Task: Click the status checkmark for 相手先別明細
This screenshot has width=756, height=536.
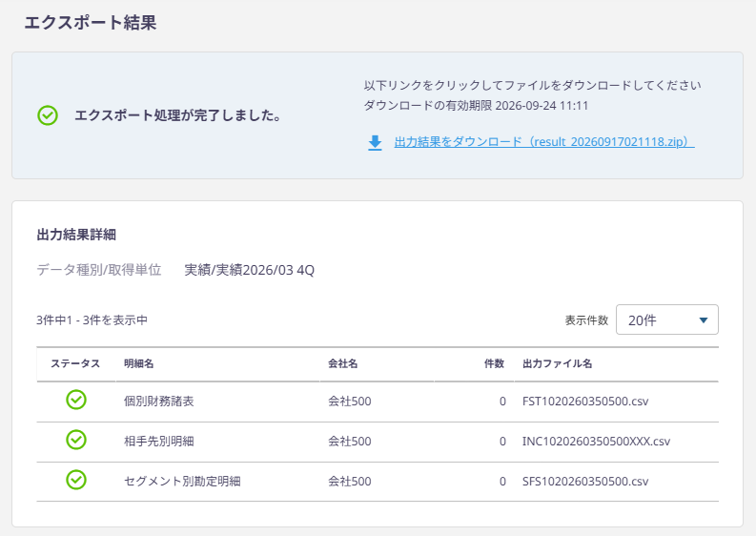Action: coord(76,440)
